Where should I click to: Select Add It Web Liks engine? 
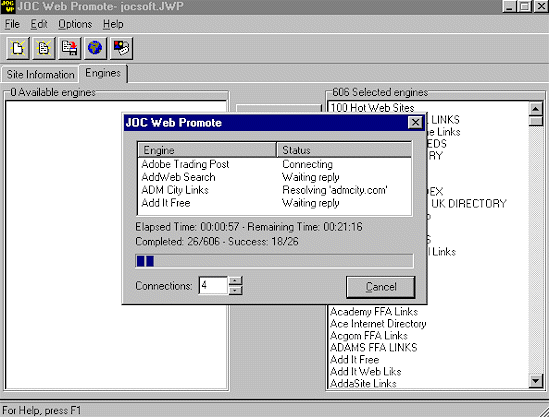coord(365,371)
